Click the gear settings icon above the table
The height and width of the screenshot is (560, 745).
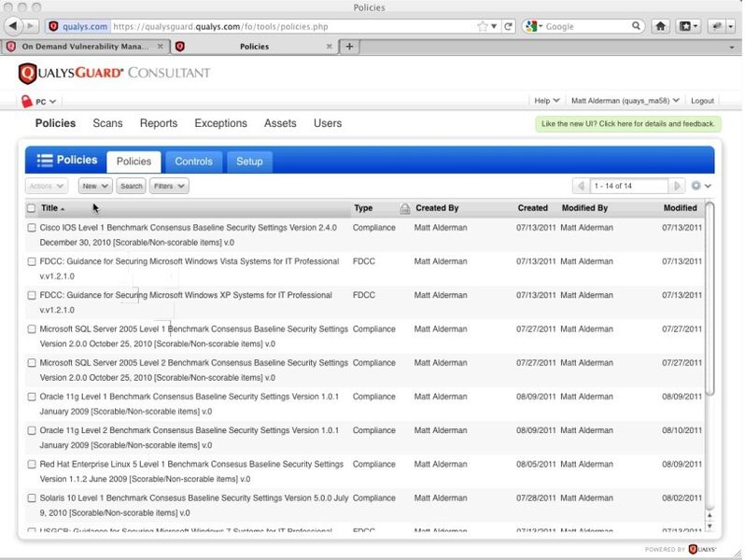click(x=696, y=186)
